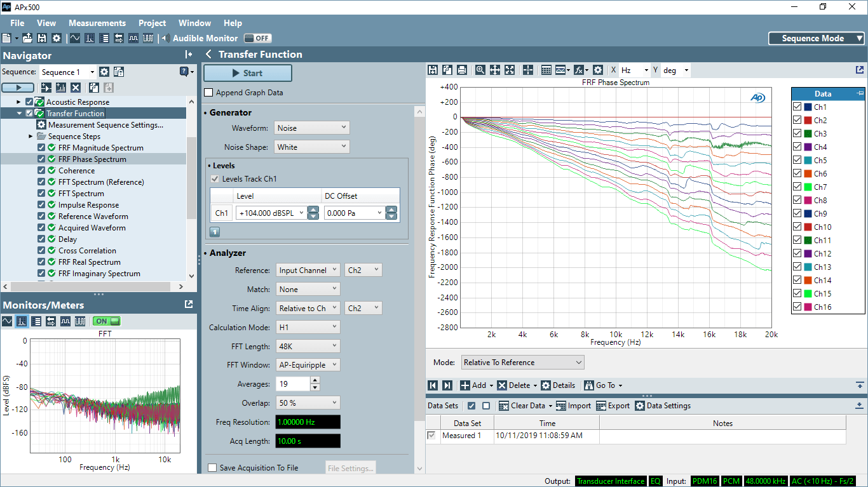The height and width of the screenshot is (487, 868).
Task: Uncheck Ch7 in the Data legend
Action: pos(797,187)
